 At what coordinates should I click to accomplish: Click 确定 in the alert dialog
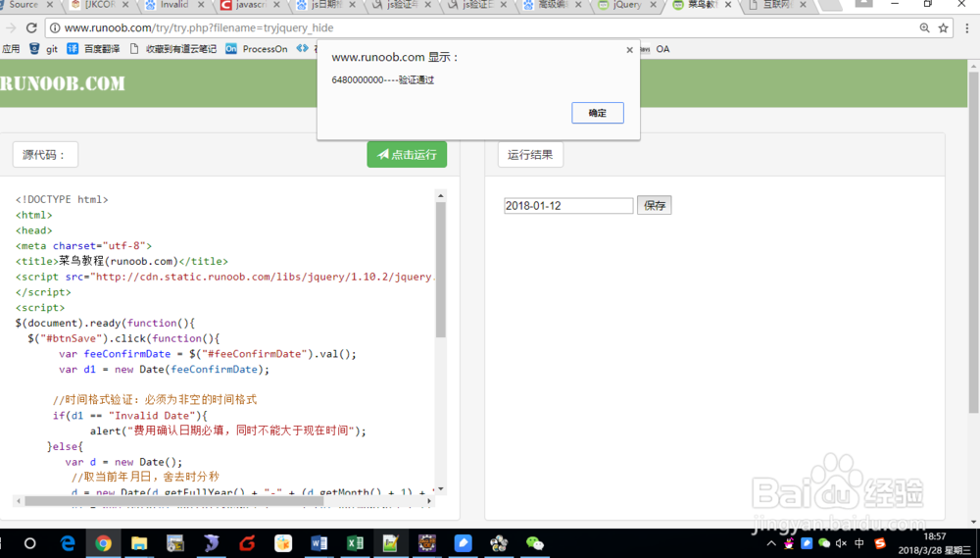[x=598, y=113]
